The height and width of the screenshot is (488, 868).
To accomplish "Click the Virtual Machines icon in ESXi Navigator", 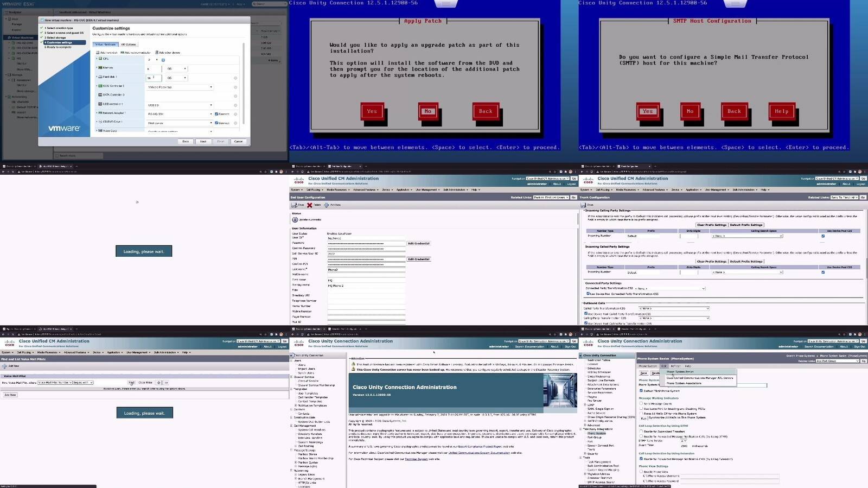I will point(9,37).
